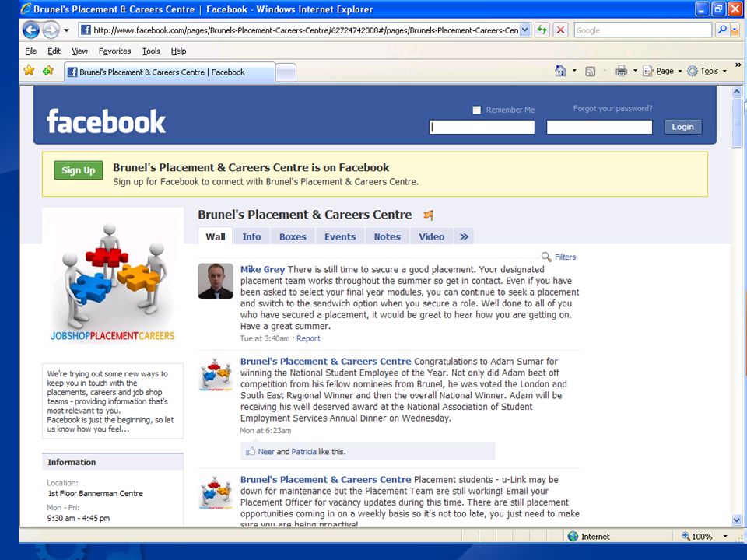Open Neer's profile from likes

coord(266,451)
